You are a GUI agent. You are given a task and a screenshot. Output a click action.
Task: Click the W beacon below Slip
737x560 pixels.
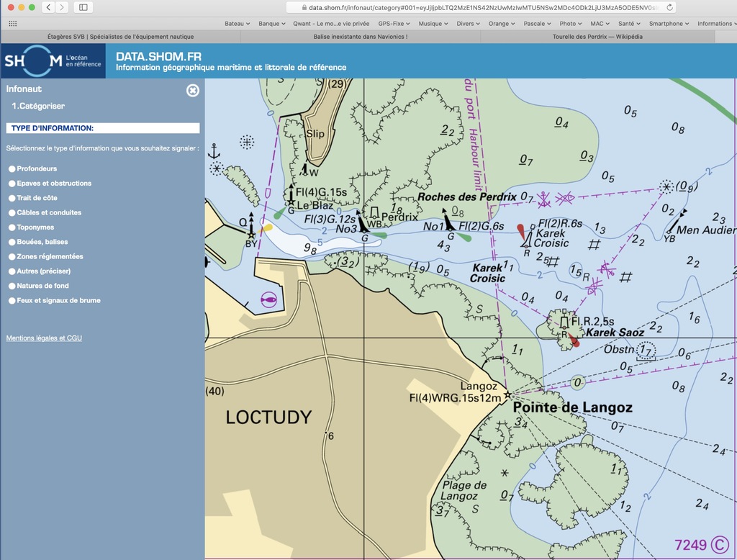click(x=304, y=169)
